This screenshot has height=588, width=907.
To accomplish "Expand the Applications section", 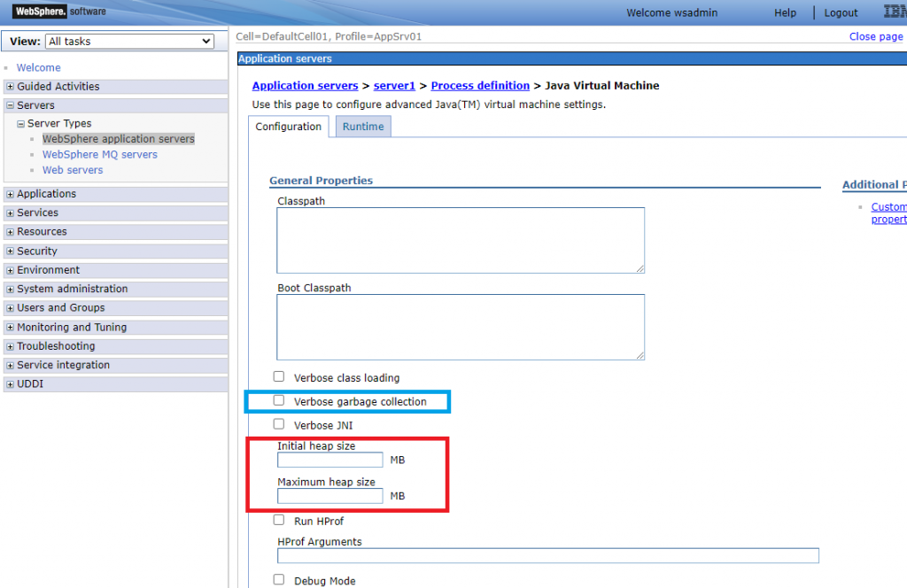I will coord(10,194).
